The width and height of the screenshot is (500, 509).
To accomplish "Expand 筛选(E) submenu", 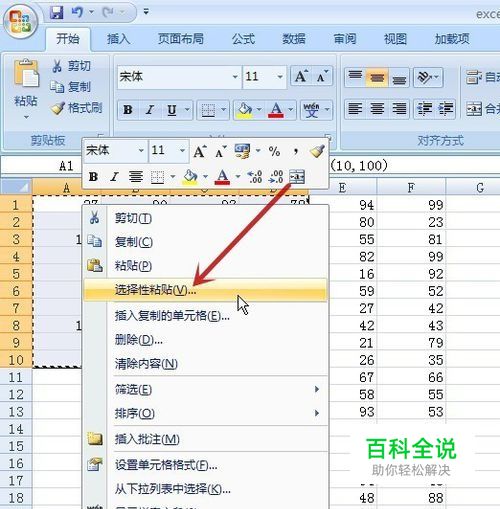I will click(x=205, y=389).
